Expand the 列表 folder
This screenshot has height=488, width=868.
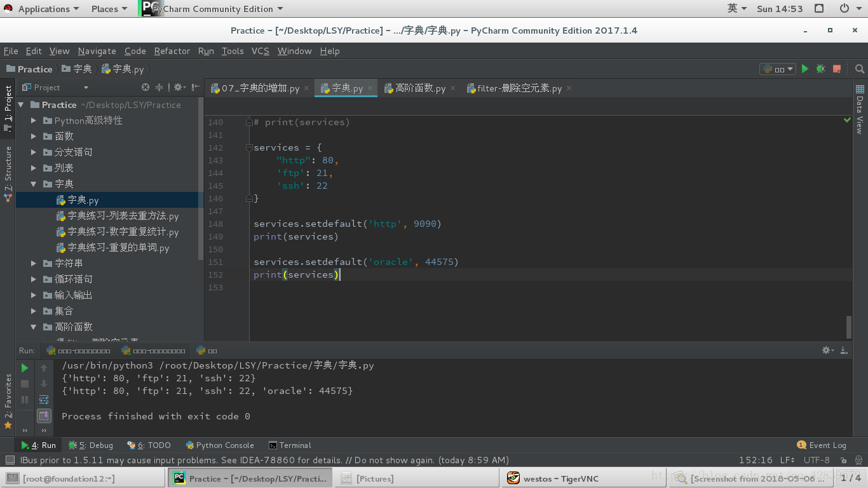tap(34, 168)
